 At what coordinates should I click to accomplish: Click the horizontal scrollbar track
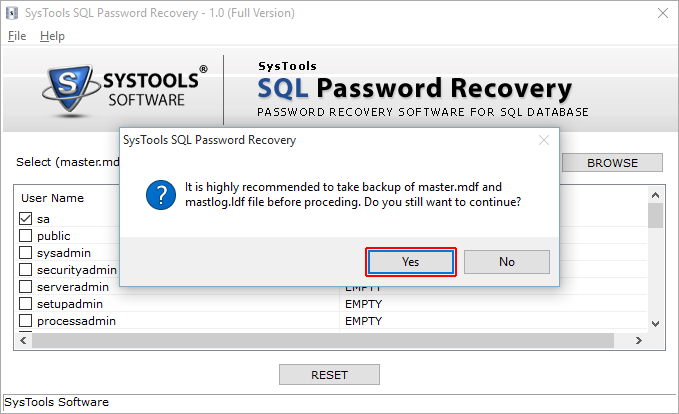[323, 341]
